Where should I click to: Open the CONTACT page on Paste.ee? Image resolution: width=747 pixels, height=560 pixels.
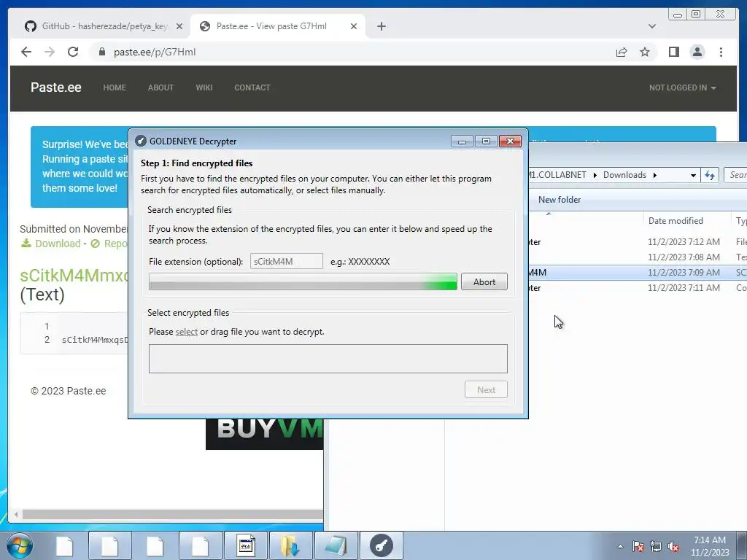pos(252,87)
